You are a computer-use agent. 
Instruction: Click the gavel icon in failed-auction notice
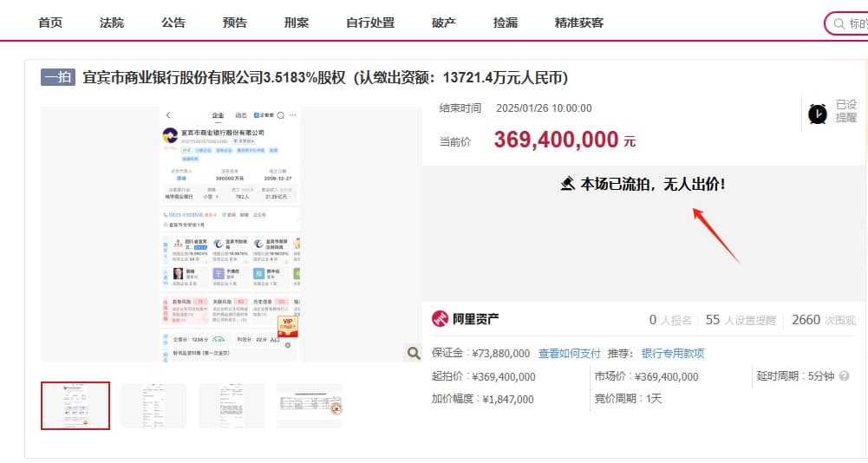click(x=568, y=184)
